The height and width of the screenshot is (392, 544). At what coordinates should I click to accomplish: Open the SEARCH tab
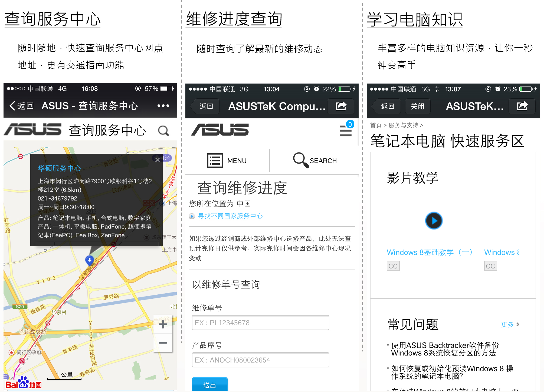[x=315, y=161]
